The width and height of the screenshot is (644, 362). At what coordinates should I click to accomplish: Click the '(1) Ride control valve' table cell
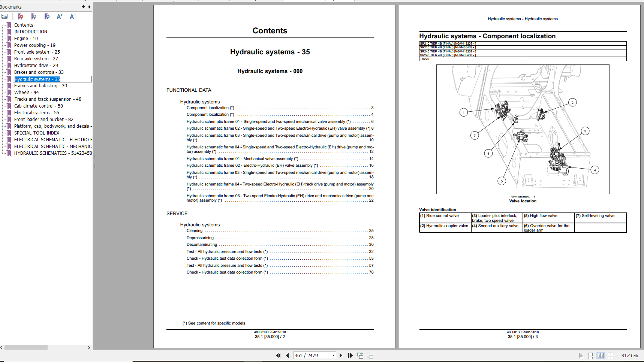pyautogui.click(x=445, y=218)
